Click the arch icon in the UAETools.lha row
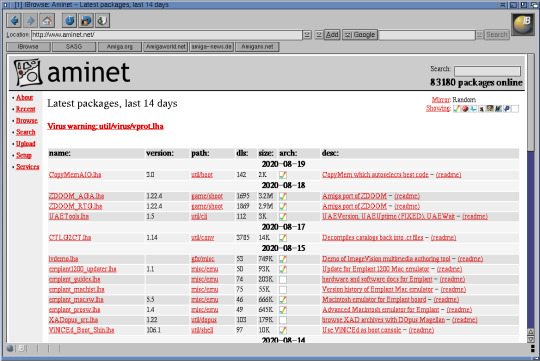This screenshot has height=361, width=540. (283, 217)
